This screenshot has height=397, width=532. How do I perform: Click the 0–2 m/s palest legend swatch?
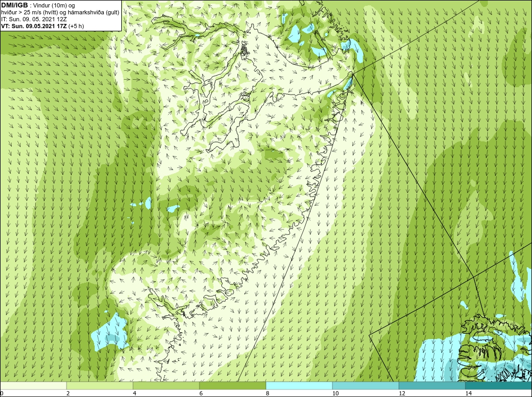[33, 385]
